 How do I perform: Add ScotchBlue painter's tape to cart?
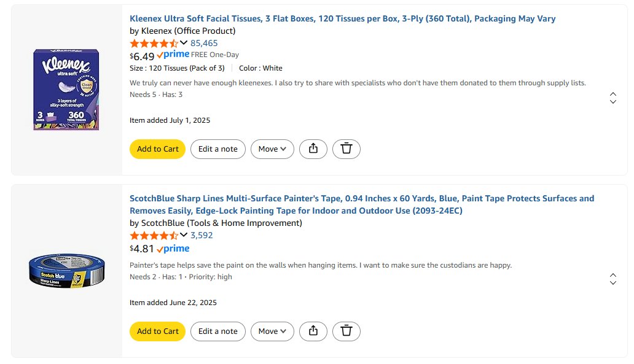[157, 331]
